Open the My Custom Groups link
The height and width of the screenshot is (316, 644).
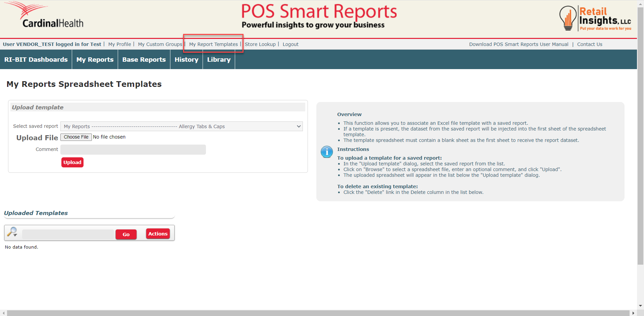coord(160,44)
